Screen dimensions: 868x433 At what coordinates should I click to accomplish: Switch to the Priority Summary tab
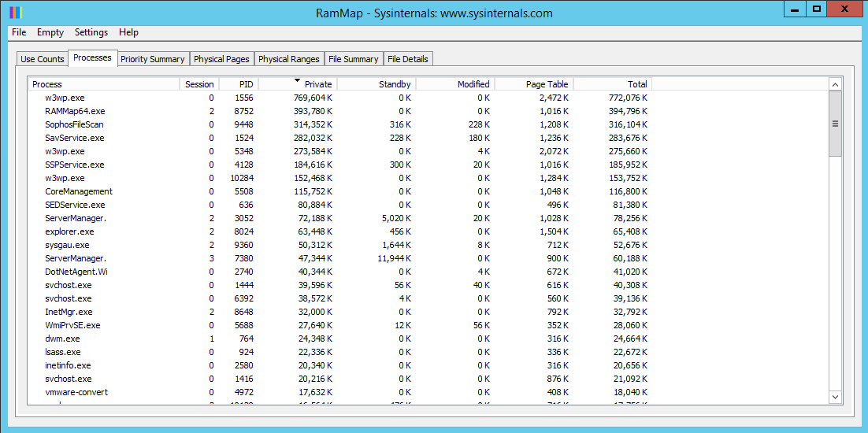(153, 59)
